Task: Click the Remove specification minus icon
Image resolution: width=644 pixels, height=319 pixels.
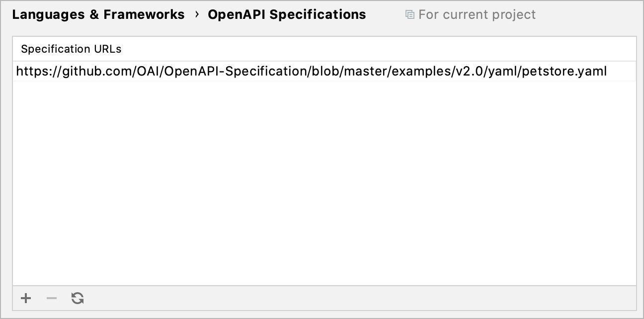Action: [52, 298]
